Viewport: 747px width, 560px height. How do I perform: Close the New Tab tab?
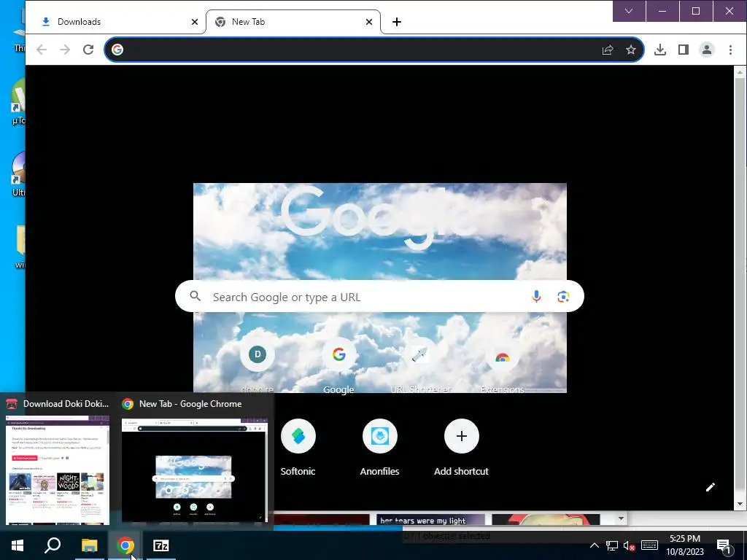[x=368, y=22]
